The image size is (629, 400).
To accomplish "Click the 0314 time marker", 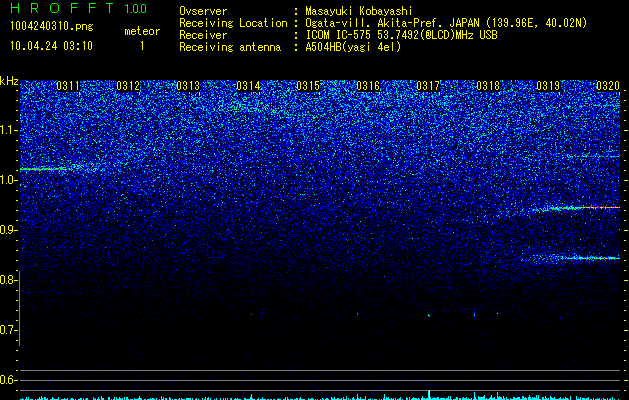I will click(248, 86).
